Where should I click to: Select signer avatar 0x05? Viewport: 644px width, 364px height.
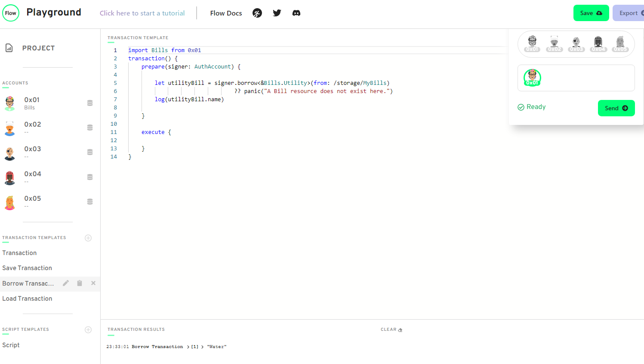[x=620, y=44]
